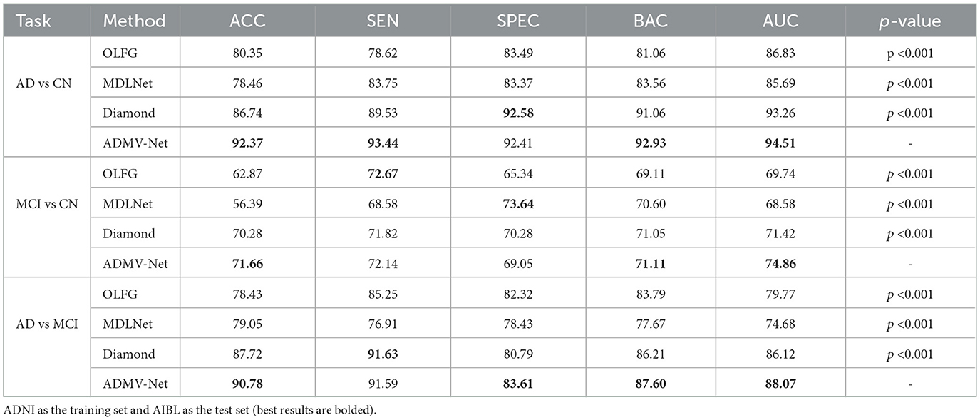The width and height of the screenshot is (980, 420).
Task: Click the bolded SPEC value 92.58
Action: click(518, 113)
